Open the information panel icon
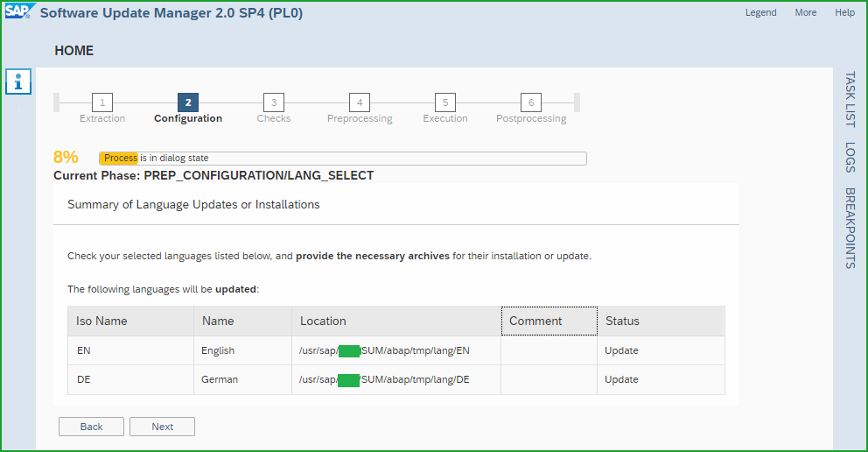The width and height of the screenshot is (868, 452). tap(18, 82)
